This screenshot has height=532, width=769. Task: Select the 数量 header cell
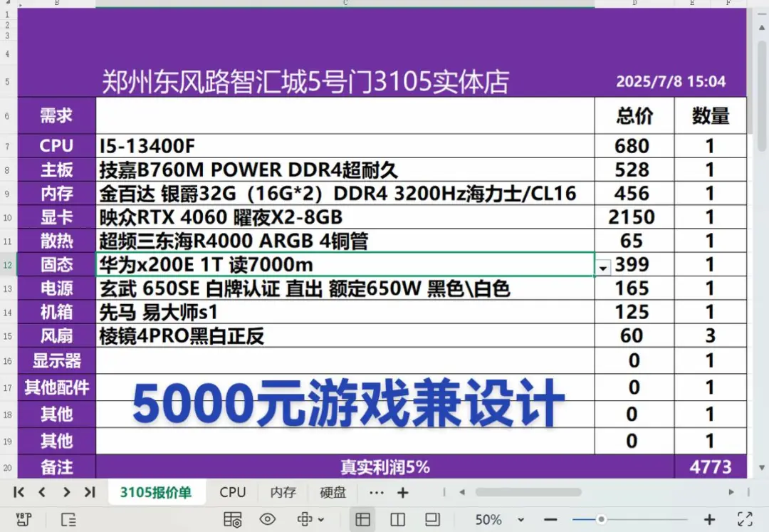(x=711, y=115)
